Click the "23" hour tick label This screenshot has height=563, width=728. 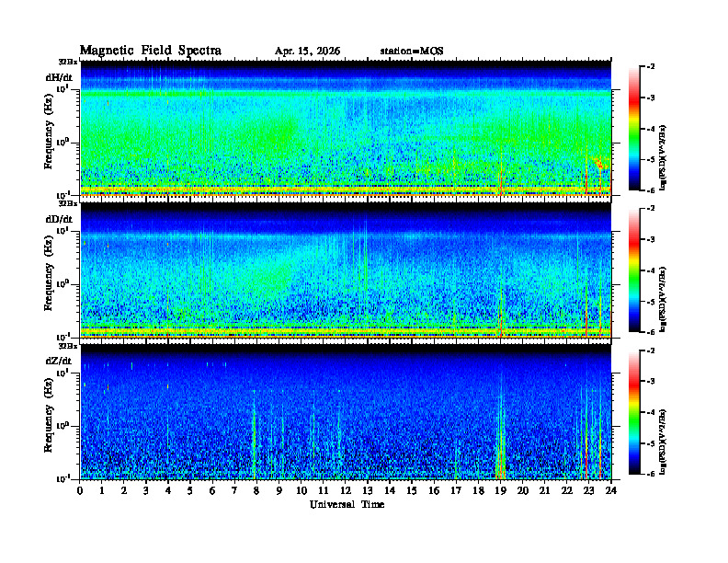588,490
